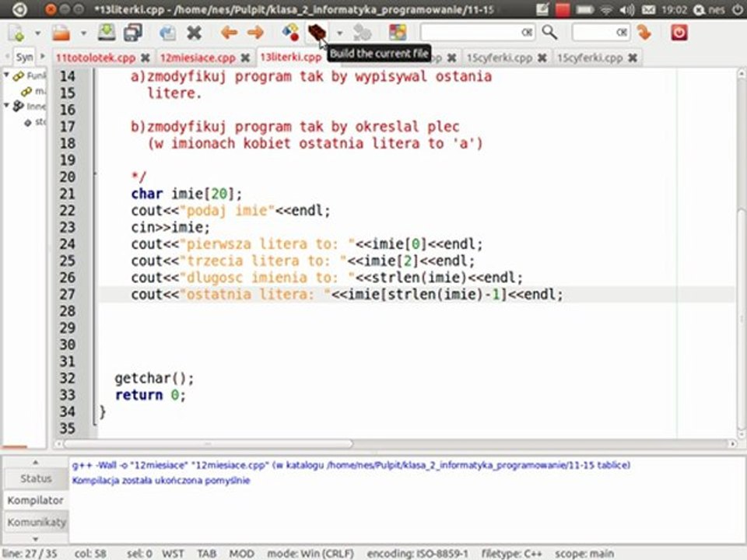This screenshot has height=560, width=747.
Task: Open the Kompilator message tab
Action: tap(37, 500)
